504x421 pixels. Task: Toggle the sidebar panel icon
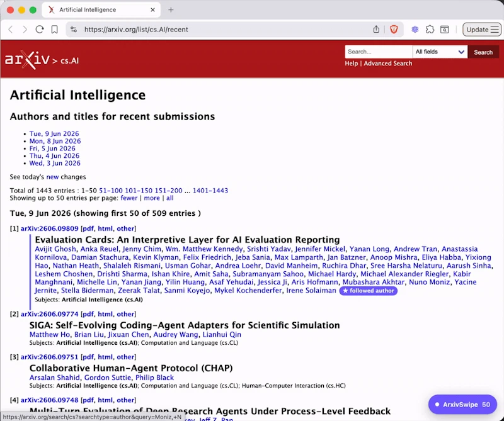click(x=445, y=30)
